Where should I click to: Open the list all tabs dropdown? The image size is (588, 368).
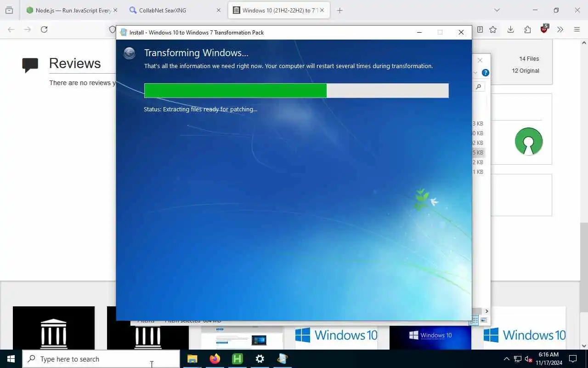pos(497,10)
